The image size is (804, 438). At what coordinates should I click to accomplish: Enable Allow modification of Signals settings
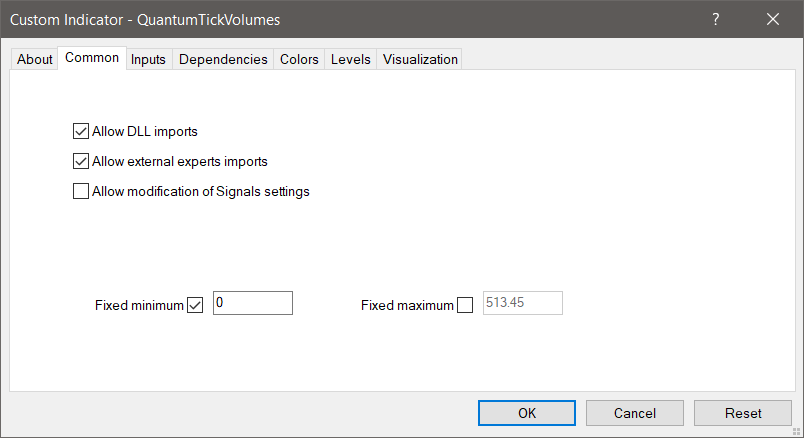point(81,192)
